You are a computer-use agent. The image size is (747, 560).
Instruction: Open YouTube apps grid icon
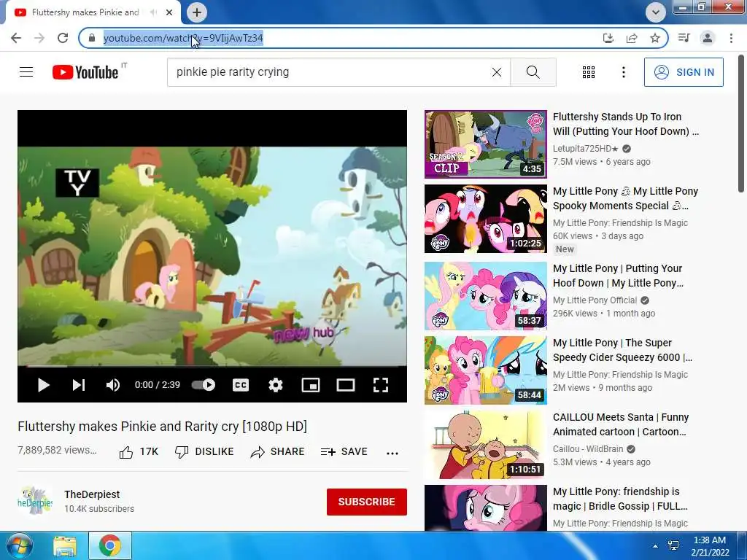coord(589,72)
